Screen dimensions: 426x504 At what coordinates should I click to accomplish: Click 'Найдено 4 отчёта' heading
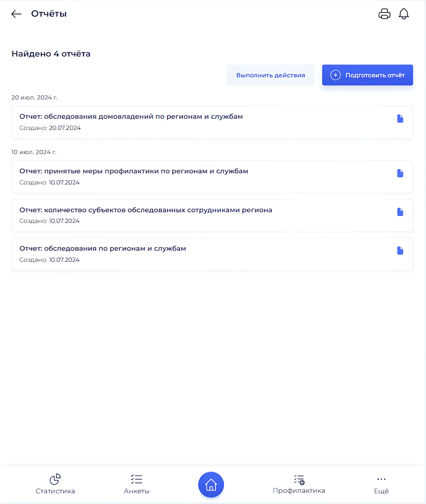pos(51,54)
